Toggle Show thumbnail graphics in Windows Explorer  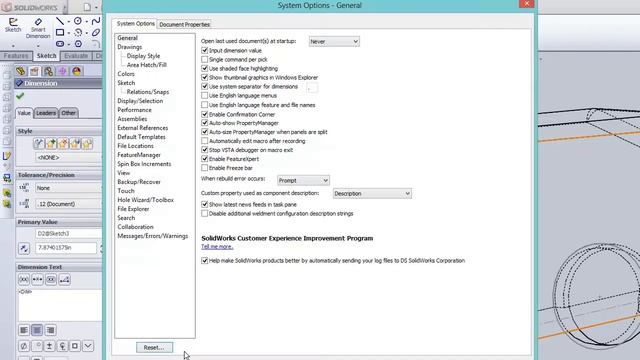tap(204, 77)
